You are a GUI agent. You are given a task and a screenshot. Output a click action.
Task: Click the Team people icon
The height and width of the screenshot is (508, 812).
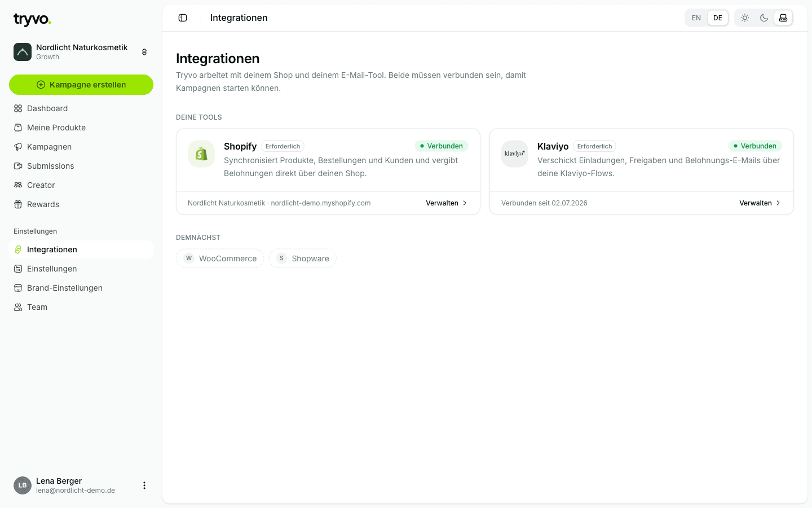[x=18, y=307]
